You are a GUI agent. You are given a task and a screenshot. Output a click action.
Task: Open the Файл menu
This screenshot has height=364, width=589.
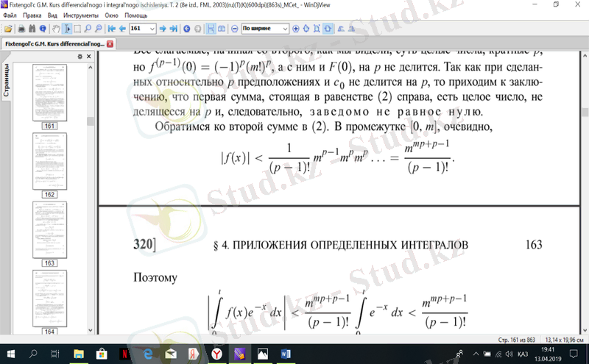(x=10, y=15)
